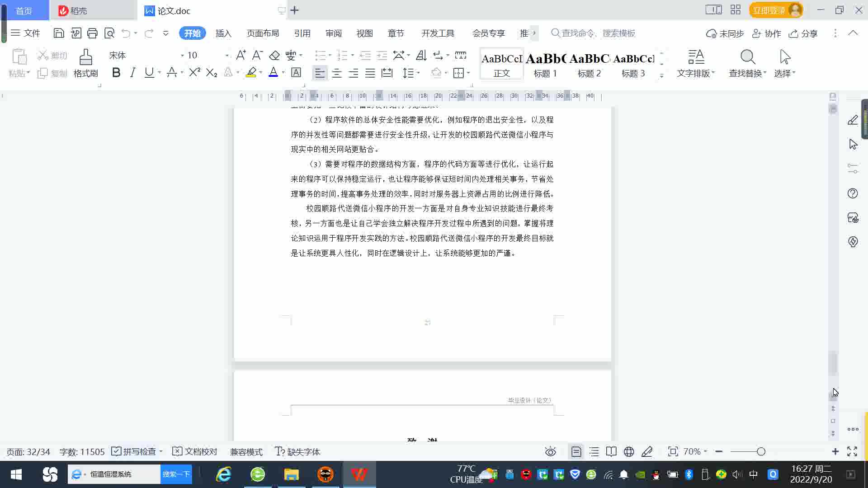Toggle spell check (拼写检查) in status bar
This screenshot has height=488, width=868.
click(136, 451)
